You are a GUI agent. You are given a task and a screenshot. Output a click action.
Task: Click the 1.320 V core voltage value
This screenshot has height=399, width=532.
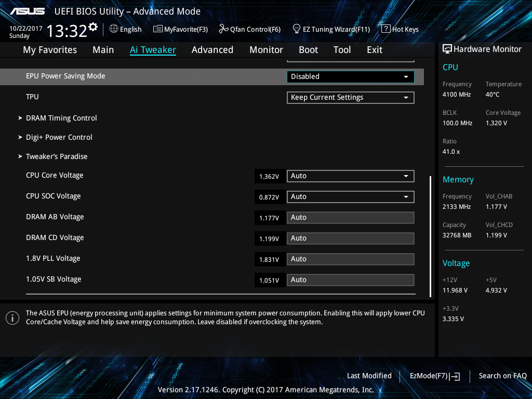tap(496, 123)
